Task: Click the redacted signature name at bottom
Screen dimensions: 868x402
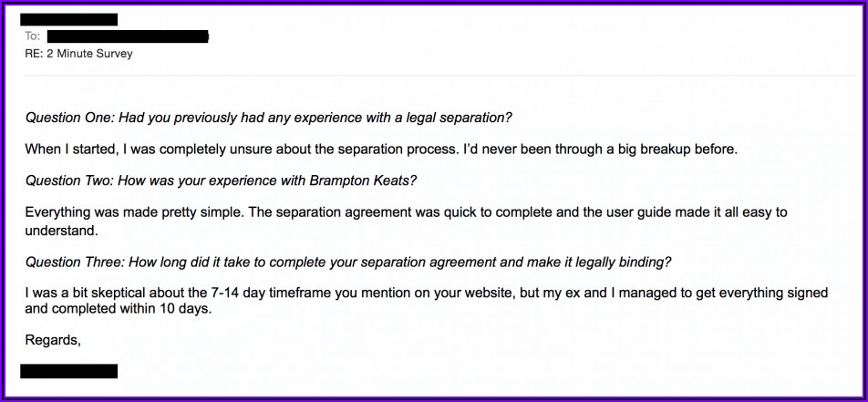Action: click(68, 371)
